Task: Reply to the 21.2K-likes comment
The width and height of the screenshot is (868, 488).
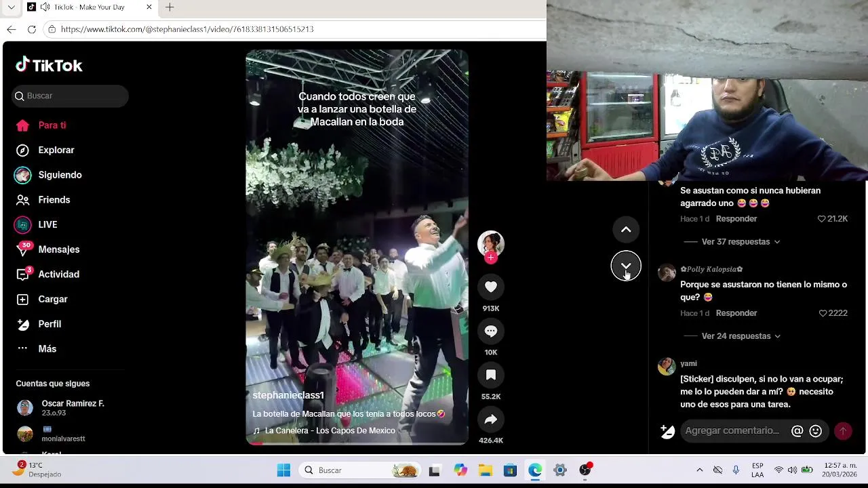Action: point(736,219)
